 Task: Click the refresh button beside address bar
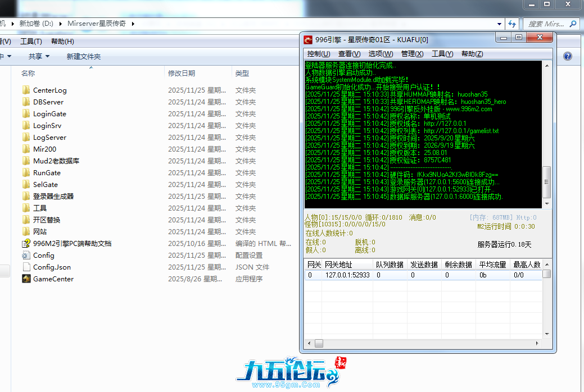click(x=511, y=24)
